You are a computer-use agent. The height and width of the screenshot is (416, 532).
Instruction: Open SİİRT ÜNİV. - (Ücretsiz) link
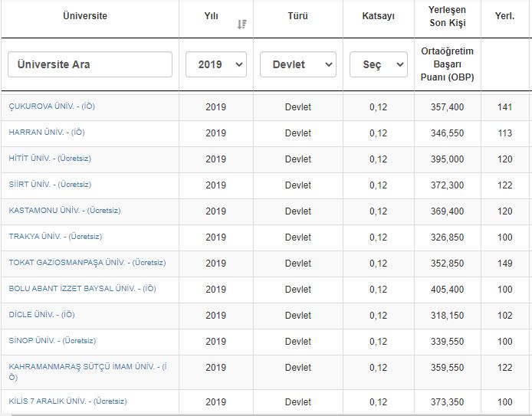click(50, 185)
